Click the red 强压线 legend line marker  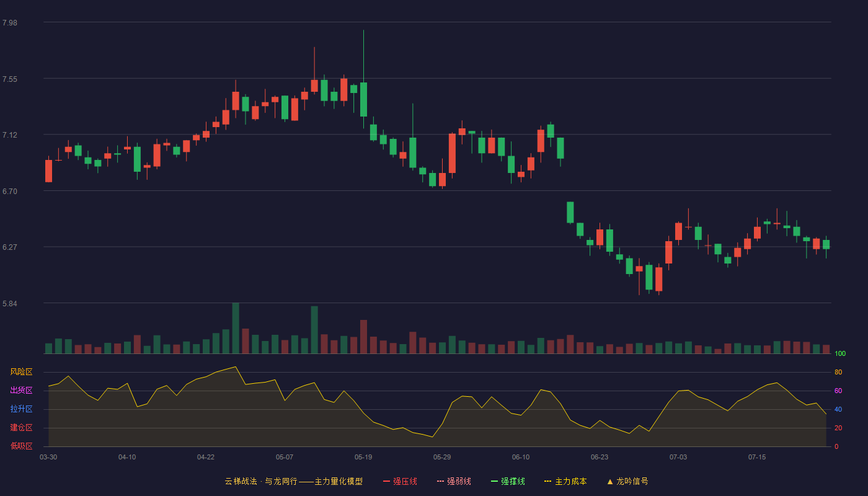(x=386, y=481)
